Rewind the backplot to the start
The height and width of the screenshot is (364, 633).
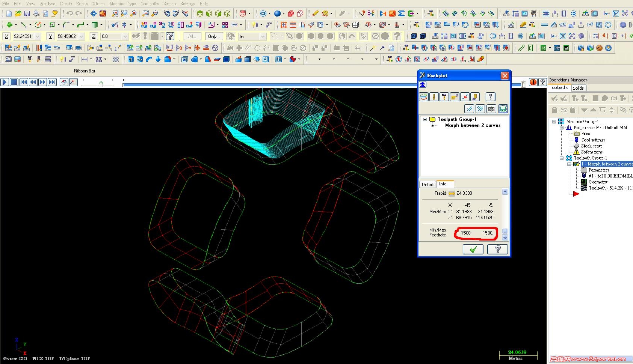coord(24,82)
